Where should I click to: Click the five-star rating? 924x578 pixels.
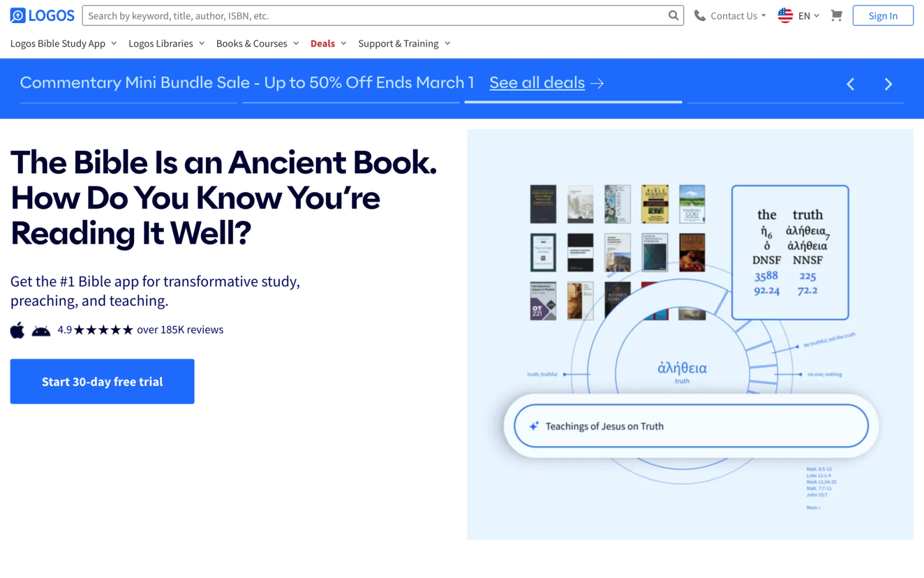tap(103, 329)
